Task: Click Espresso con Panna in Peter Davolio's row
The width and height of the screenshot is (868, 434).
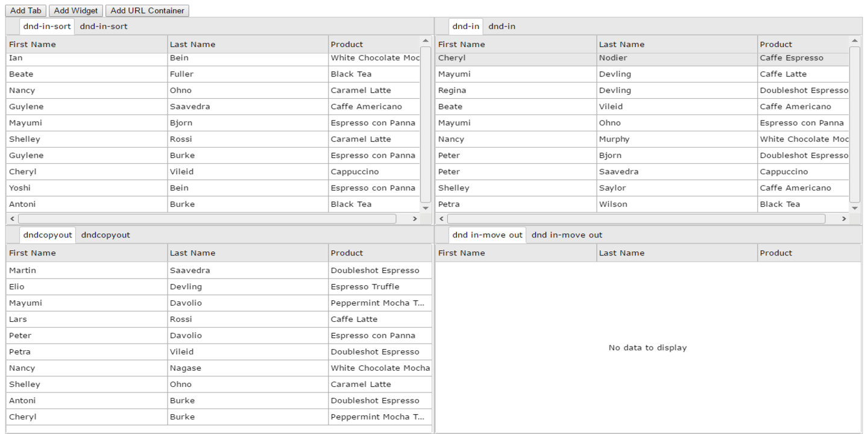Action: point(380,336)
